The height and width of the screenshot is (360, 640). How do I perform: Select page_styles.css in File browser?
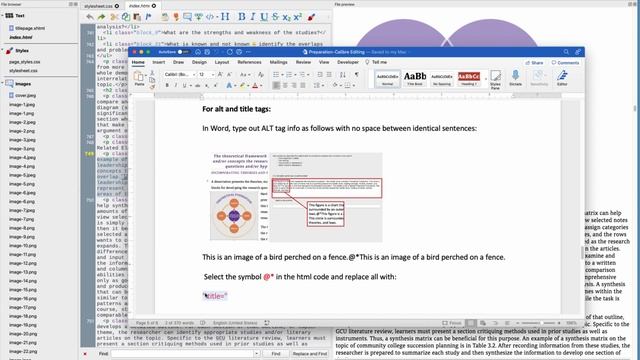(x=24, y=62)
